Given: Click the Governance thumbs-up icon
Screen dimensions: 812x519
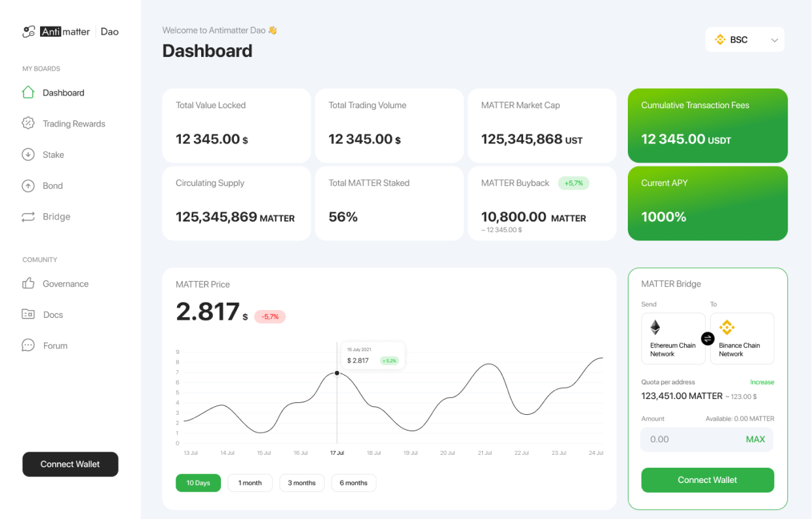Looking at the screenshot, I should [28, 284].
